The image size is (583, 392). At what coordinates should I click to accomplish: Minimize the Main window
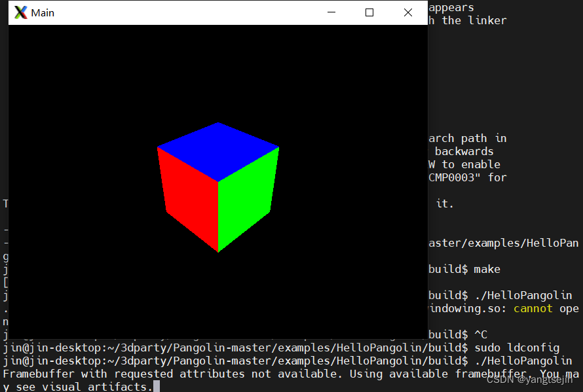tap(331, 12)
